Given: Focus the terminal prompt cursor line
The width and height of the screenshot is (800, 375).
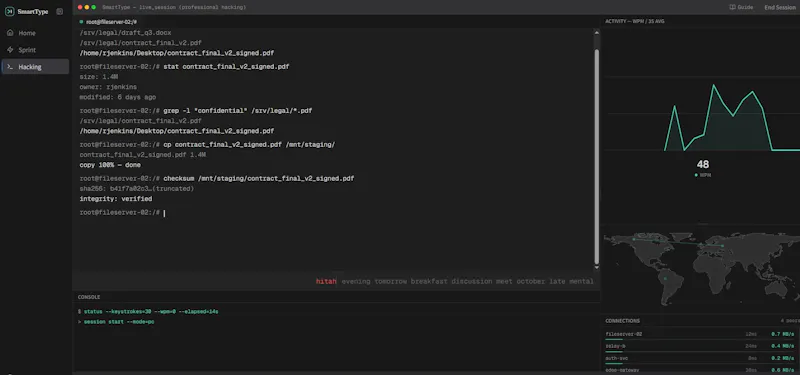Looking at the screenshot, I should tap(122, 213).
